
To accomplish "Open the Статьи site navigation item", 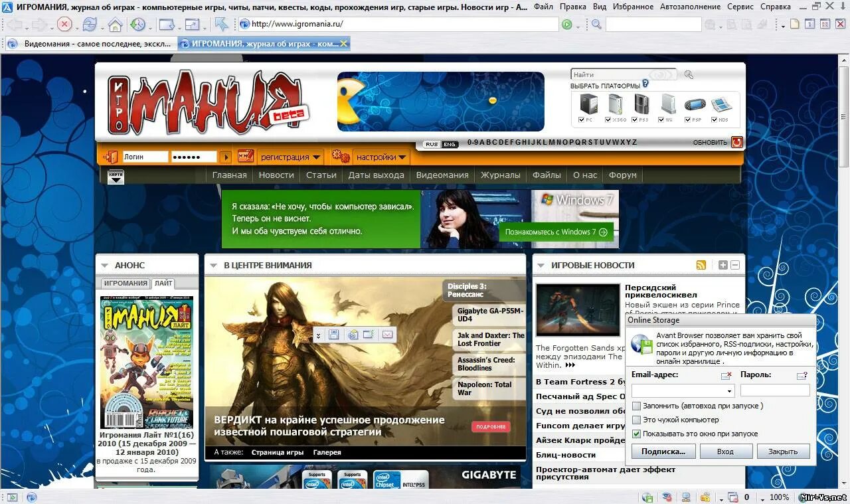I will coord(321,175).
